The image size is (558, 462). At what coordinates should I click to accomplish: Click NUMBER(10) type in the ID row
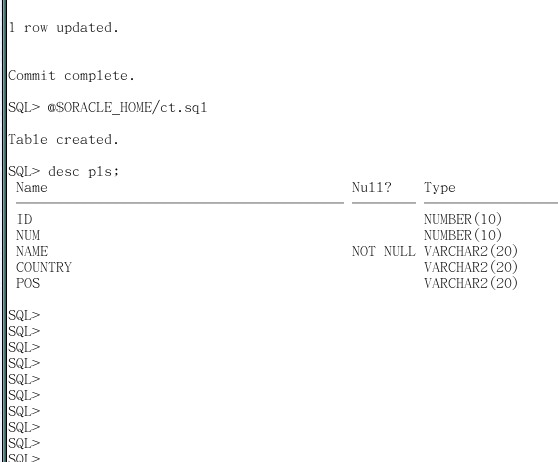[x=463, y=219]
